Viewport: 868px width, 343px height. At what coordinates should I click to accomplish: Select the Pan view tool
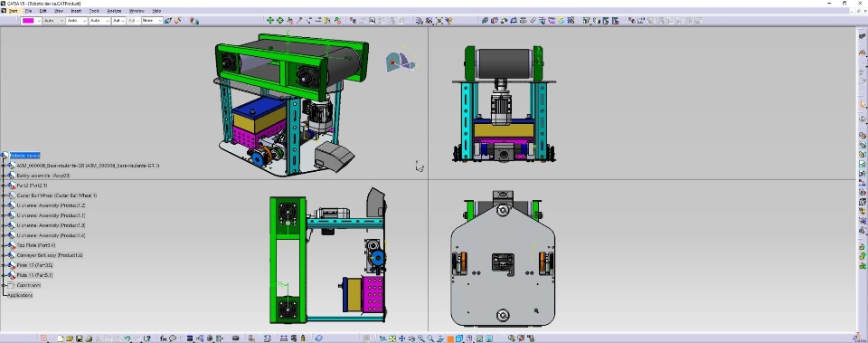coord(401,338)
